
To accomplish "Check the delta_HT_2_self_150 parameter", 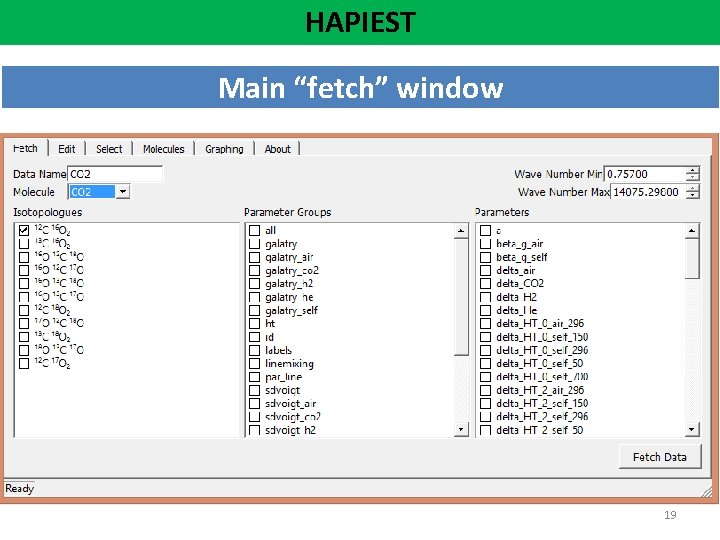I will [x=485, y=403].
